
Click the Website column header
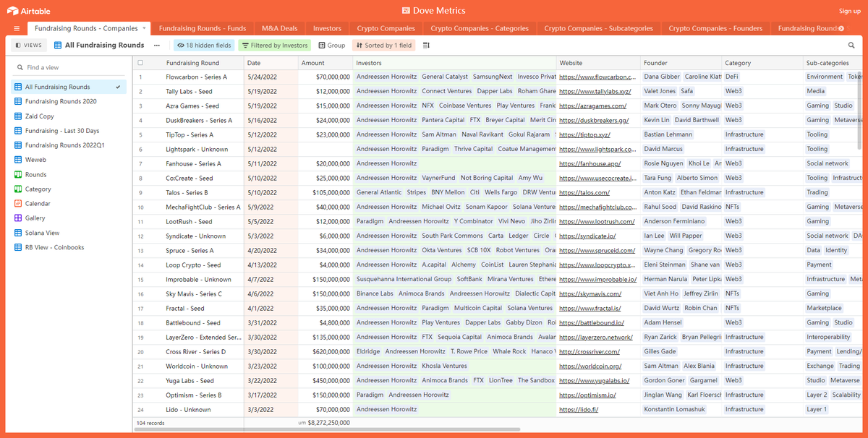coord(598,63)
